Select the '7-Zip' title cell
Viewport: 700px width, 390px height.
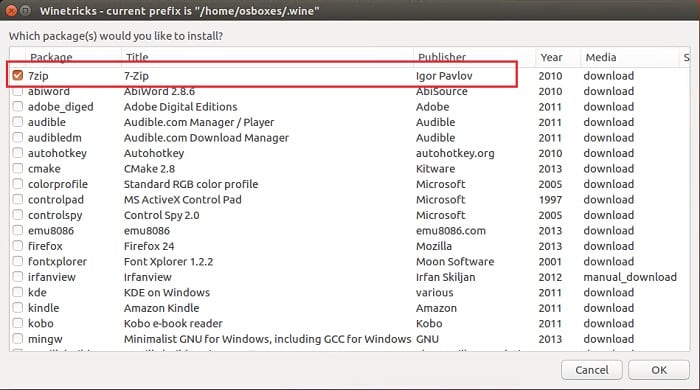click(136, 76)
